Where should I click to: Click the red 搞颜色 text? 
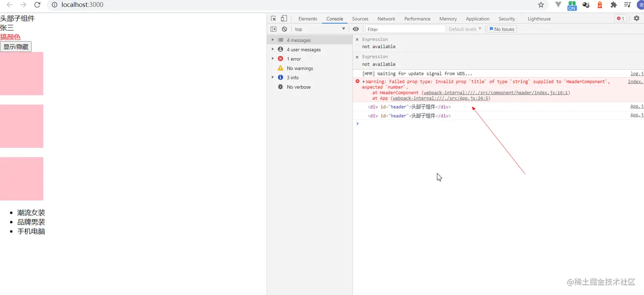coord(10,37)
